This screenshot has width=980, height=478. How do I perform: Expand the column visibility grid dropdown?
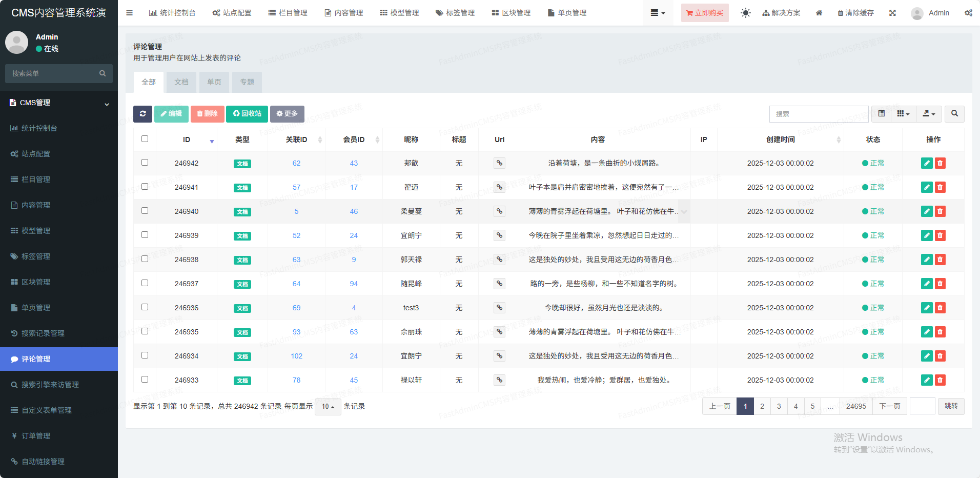tap(903, 114)
